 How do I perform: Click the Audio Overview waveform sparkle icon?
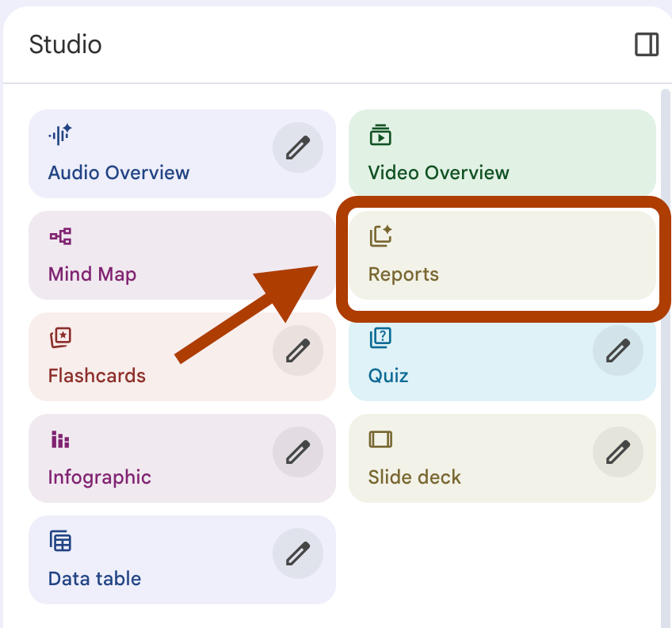tap(60, 134)
